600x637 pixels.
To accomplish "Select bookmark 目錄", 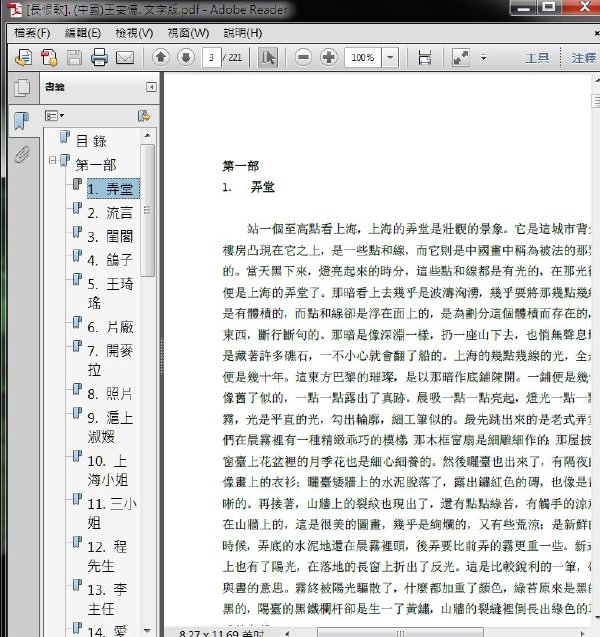I will [91, 141].
